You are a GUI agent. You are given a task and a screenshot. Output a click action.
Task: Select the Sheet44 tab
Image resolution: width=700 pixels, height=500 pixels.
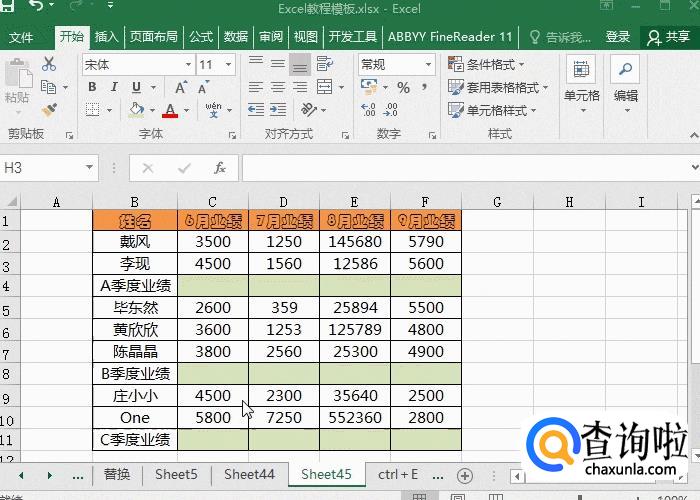click(x=249, y=474)
